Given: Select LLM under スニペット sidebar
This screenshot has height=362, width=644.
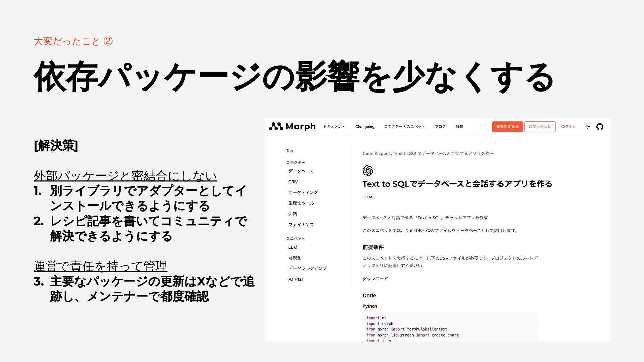Looking at the screenshot, I should point(292,247).
